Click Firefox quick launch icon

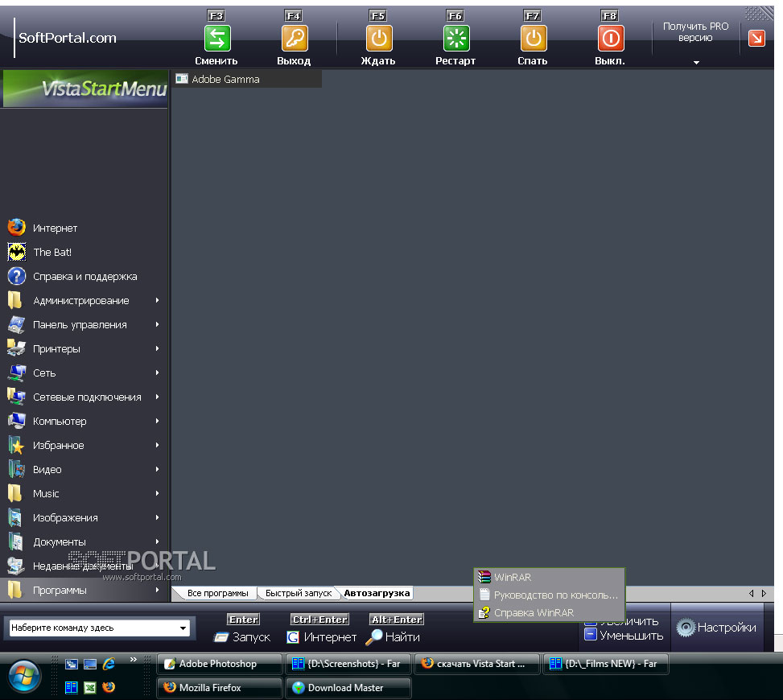click(109, 687)
